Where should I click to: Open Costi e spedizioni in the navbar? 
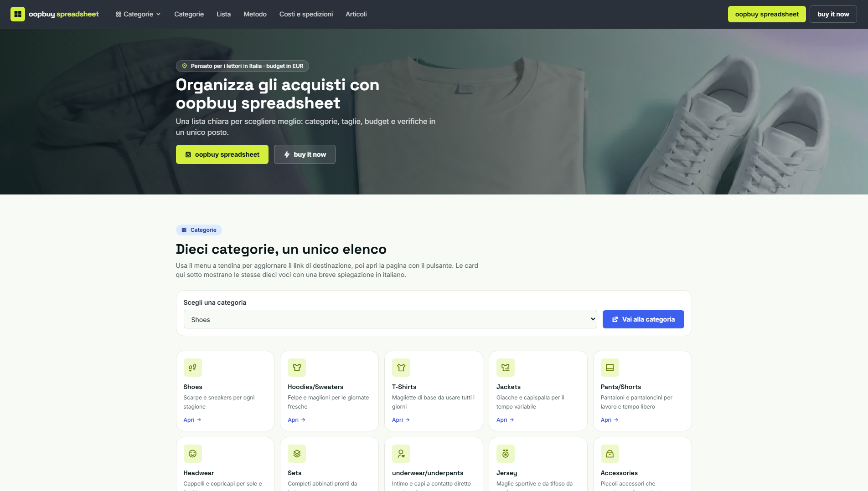[x=306, y=14]
